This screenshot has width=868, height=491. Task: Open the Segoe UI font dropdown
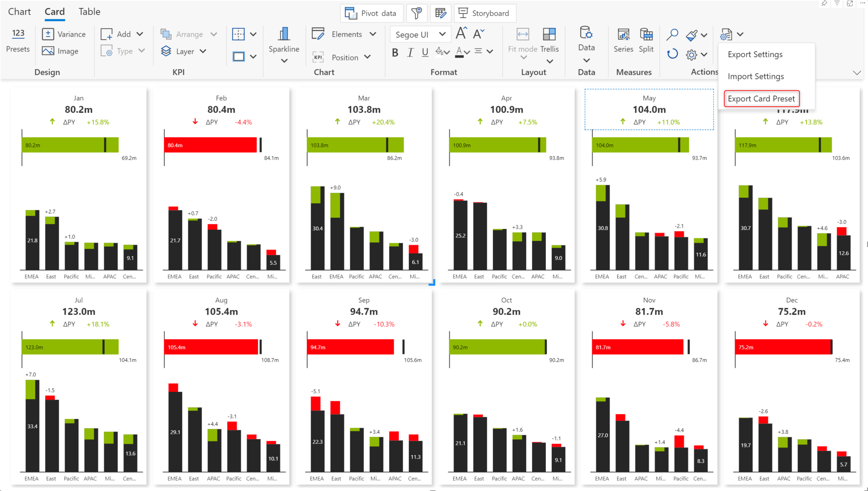[x=420, y=34]
